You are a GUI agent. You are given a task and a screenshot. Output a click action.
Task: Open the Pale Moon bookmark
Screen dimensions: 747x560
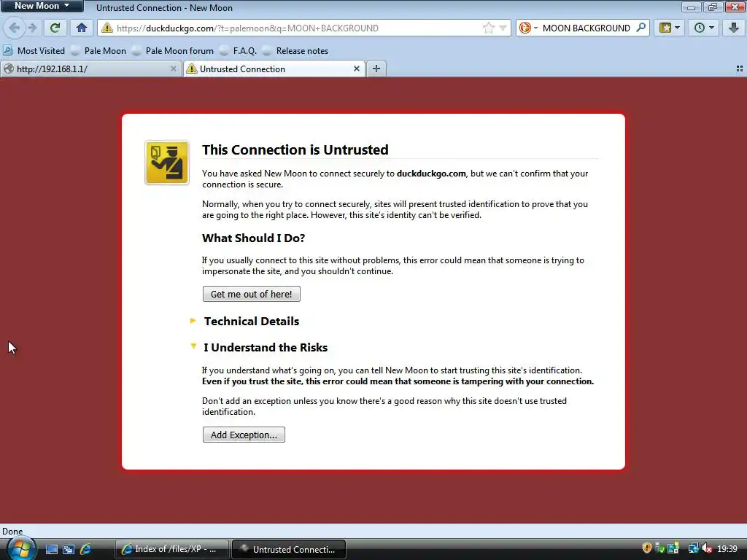(98, 51)
